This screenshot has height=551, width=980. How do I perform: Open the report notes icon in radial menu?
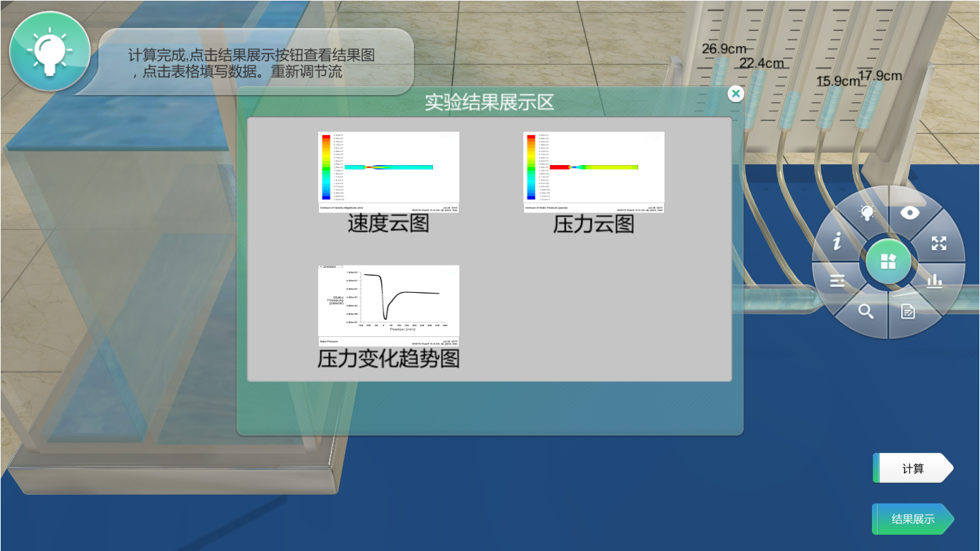pyautogui.click(x=908, y=312)
